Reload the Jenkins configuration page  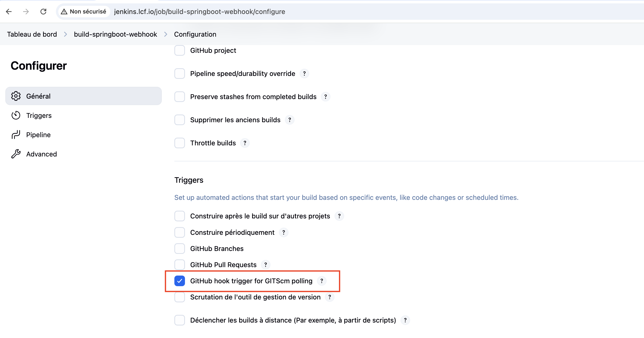point(44,12)
